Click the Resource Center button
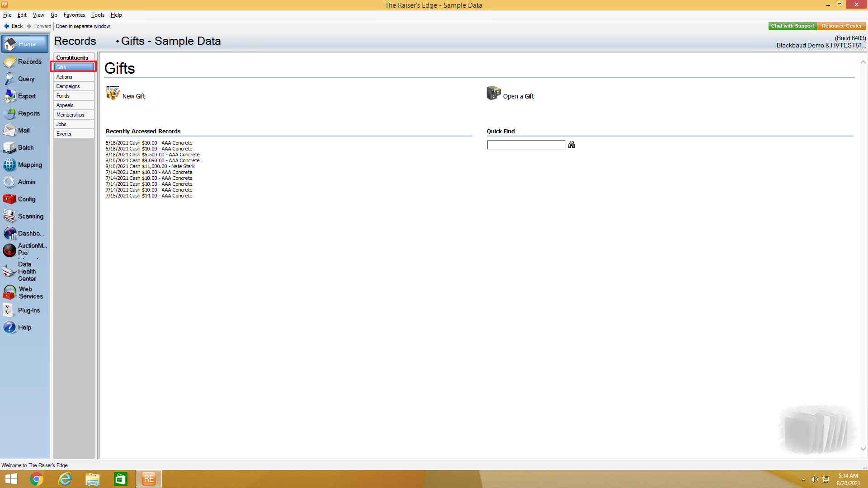This screenshot has height=488, width=868. 841,26
